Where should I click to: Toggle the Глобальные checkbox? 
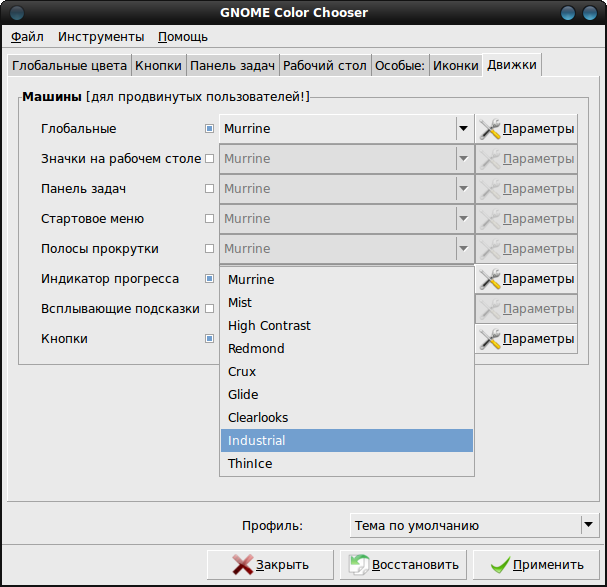209,129
